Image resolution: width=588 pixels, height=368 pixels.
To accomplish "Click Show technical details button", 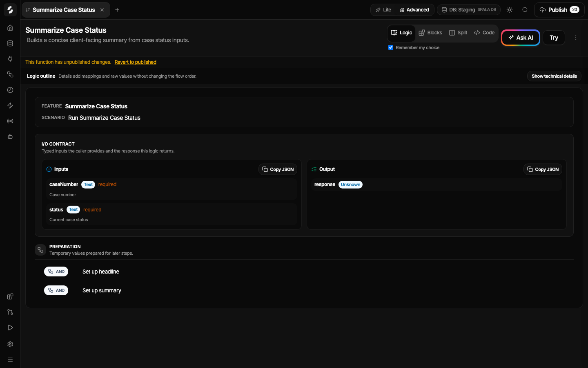I will [x=554, y=76].
